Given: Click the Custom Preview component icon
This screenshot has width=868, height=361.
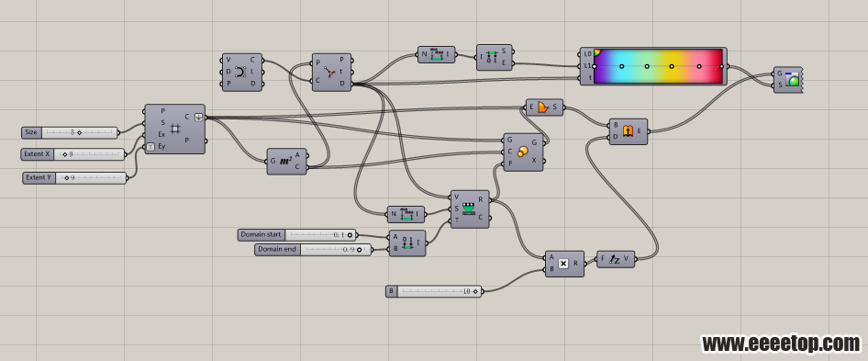Looking at the screenshot, I should click(x=794, y=80).
